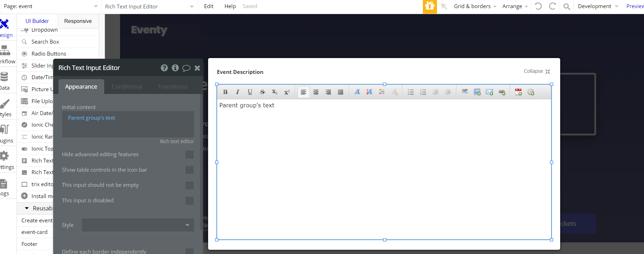The width and height of the screenshot is (644, 254).
Task: Increase the text indent
Action: tap(448, 92)
